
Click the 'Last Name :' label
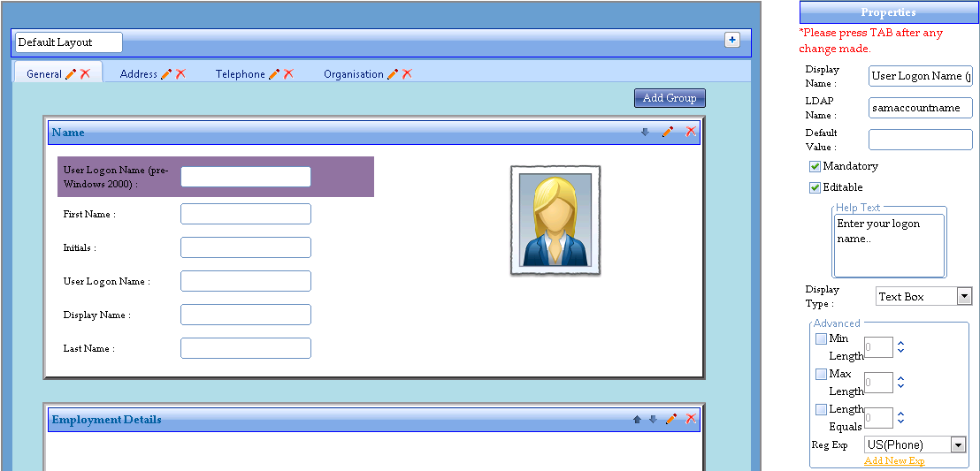(x=88, y=349)
